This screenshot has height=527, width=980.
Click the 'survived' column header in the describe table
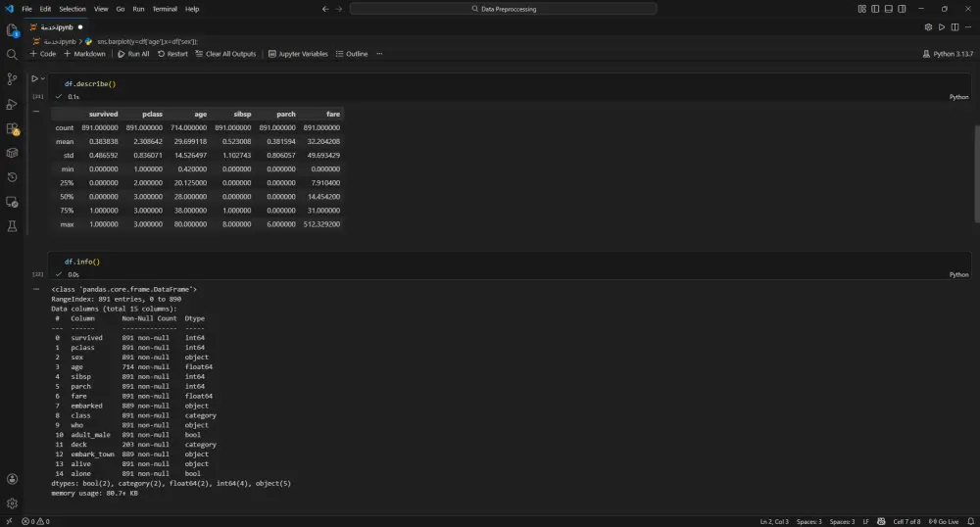103,115
